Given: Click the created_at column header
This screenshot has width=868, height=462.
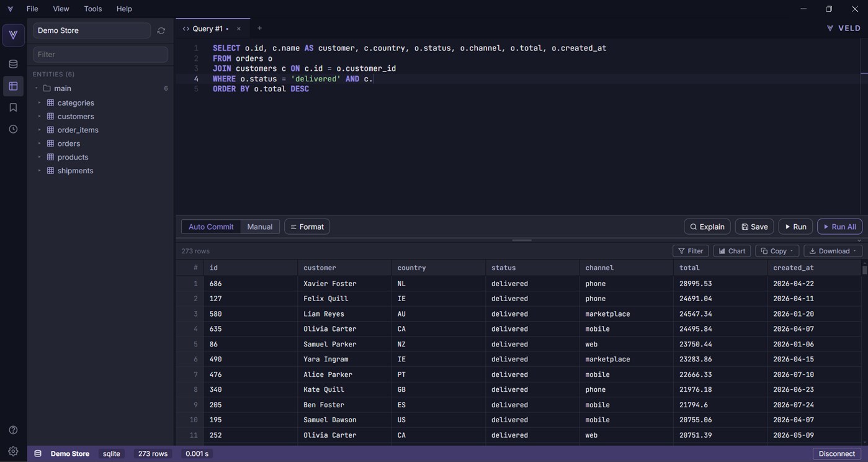Looking at the screenshot, I should pyautogui.click(x=814, y=268).
